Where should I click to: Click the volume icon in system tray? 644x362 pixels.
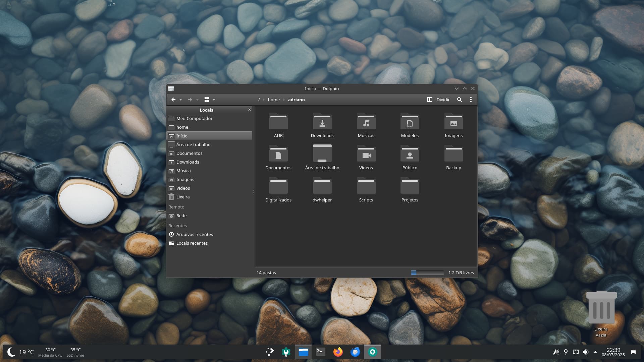[x=585, y=352]
